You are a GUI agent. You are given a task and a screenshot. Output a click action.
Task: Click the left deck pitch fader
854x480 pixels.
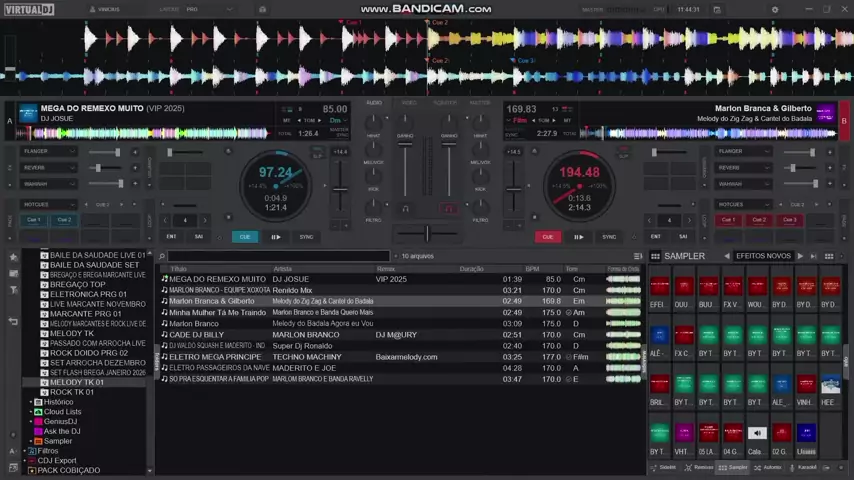point(341,190)
